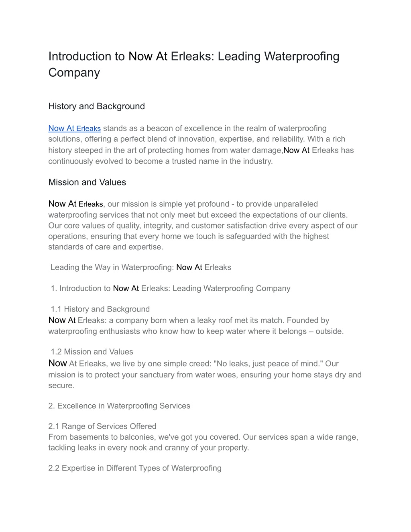Click the paragraph starting 'stands as a beacon'
Viewport: 411px width, 532px height.
[201, 145]
